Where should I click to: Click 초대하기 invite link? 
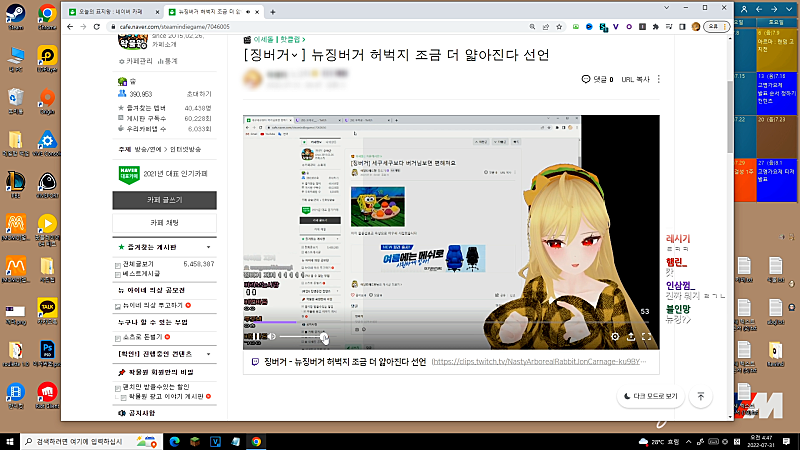[198, 94]
